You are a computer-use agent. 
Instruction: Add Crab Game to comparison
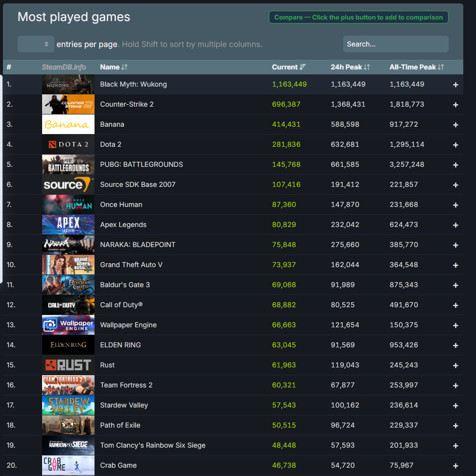pyautogui.click(x=455, y=465)
